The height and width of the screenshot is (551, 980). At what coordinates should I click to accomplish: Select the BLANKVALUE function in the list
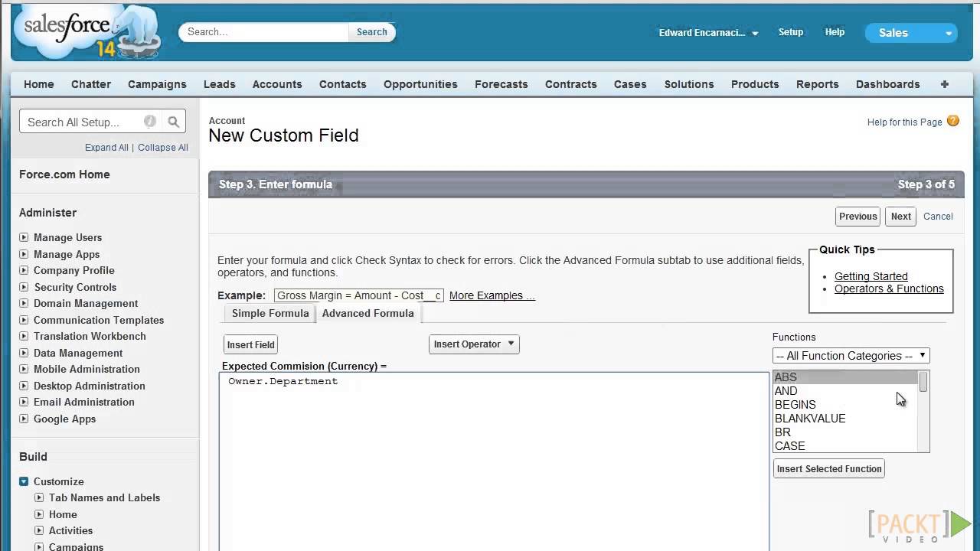coord(809,419)
